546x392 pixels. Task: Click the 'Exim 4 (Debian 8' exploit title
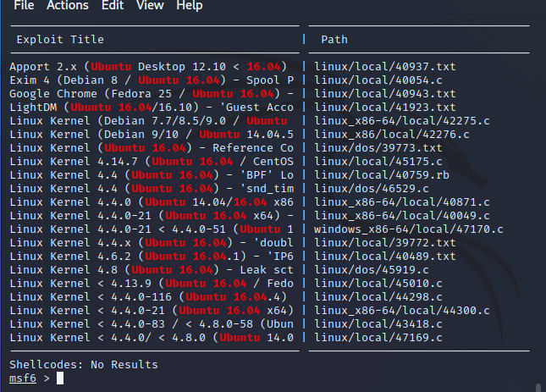click(x=152, y=80)
